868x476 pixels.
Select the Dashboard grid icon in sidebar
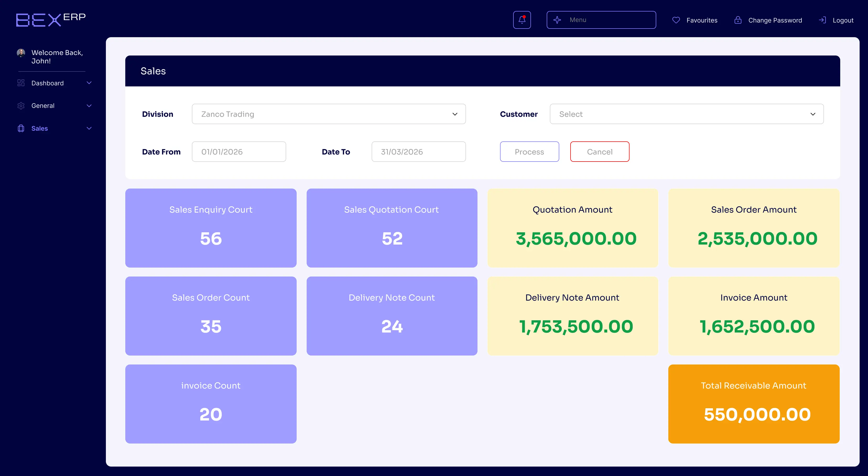click(21, 83)
